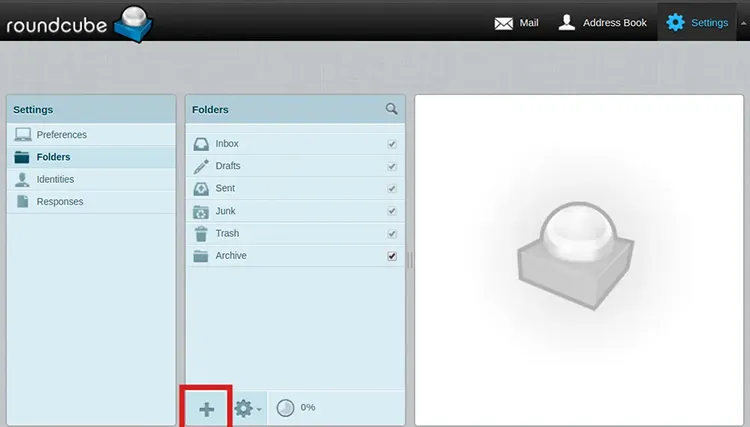Image resolution: width=750 pixels, height=427 pixels.
Task: Toggle the Junk subscription checkbox
Action: tap(392, 211)
